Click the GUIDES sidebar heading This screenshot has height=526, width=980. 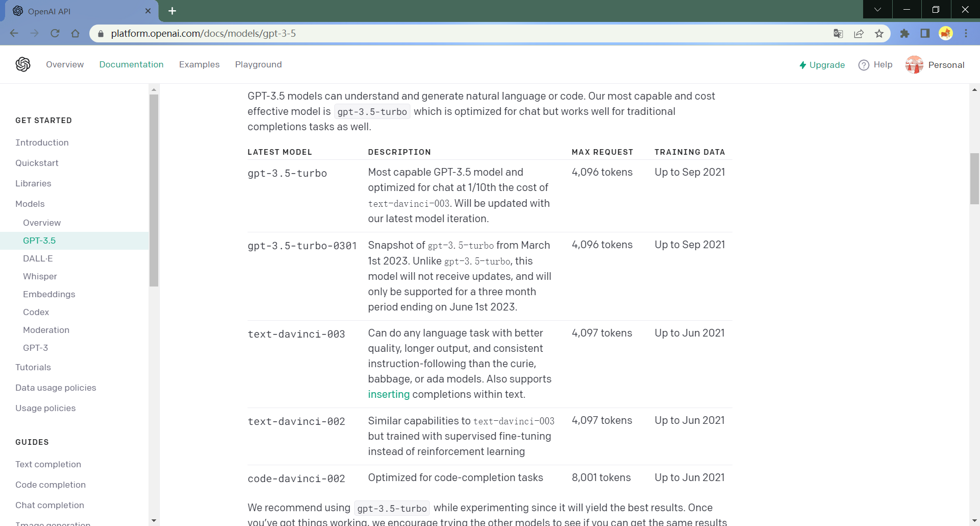click(x=32, y=442)
